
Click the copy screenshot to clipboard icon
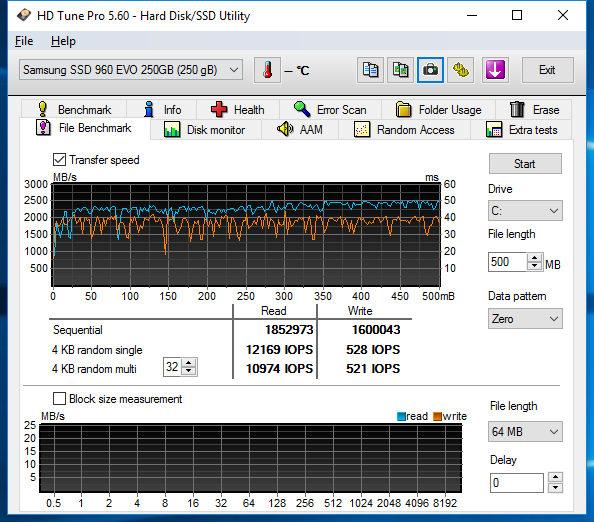400,70
